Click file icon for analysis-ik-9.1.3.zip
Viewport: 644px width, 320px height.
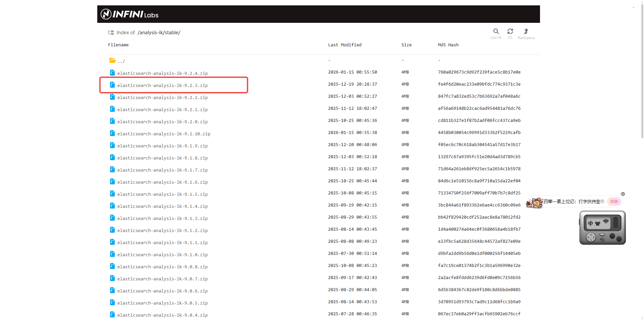(x=112, y=218)
